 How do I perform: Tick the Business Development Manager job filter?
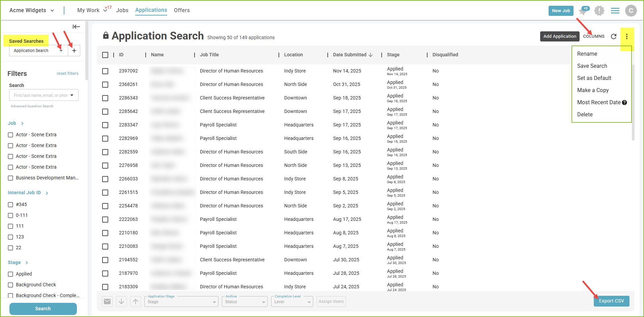pyautogui.click(x=10, y=178)
